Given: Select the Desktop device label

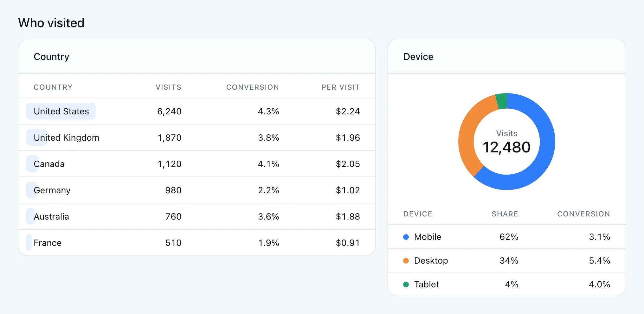Looking at the screenshot, I should click(431, 261).
